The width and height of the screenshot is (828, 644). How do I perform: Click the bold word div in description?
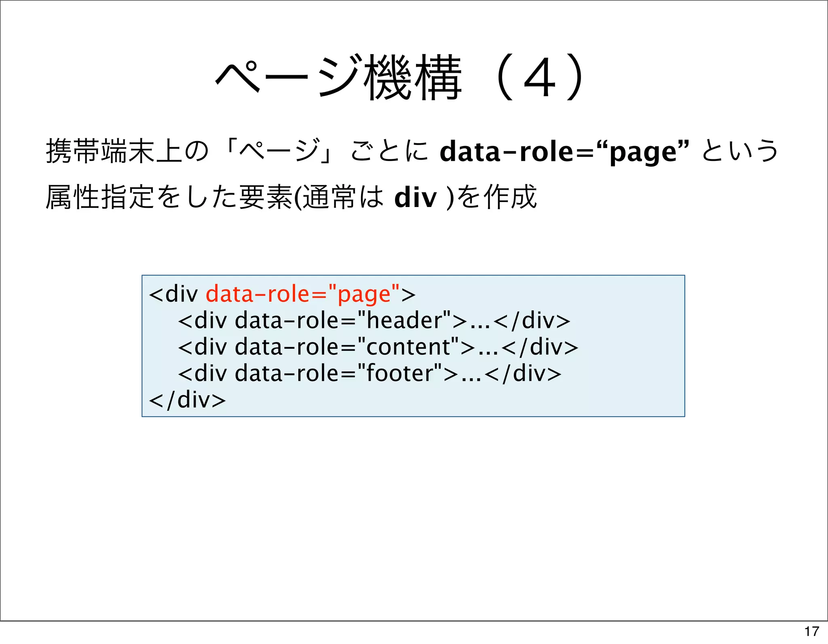click(416, 197)
